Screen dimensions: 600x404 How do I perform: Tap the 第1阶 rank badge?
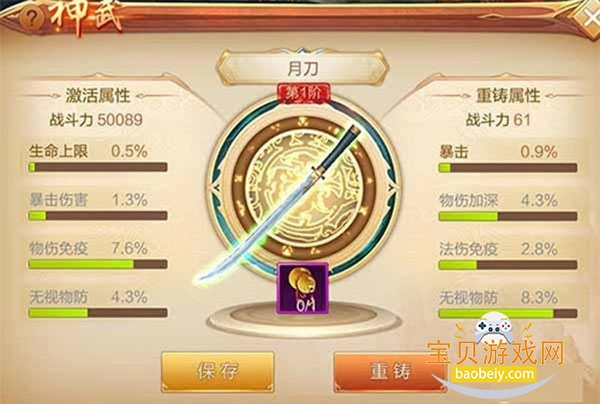pyautogui.click(x=303, y=93)
